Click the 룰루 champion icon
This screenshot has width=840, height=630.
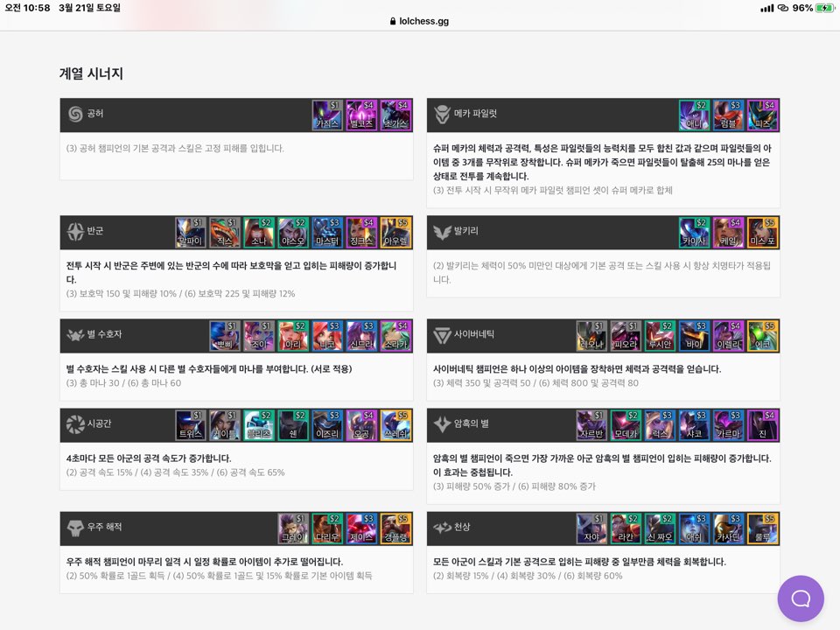pos(763,528)
